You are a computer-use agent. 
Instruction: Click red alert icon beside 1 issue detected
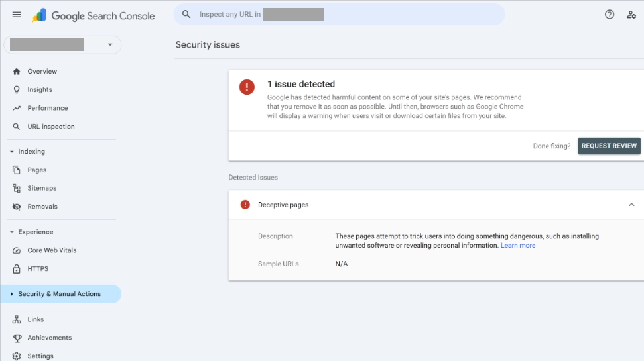coord(247,87)
